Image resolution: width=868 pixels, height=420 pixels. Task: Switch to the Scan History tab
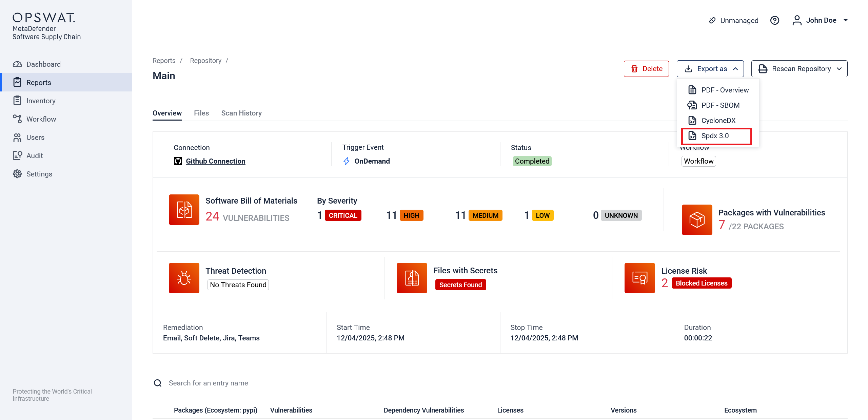[241, 113]
